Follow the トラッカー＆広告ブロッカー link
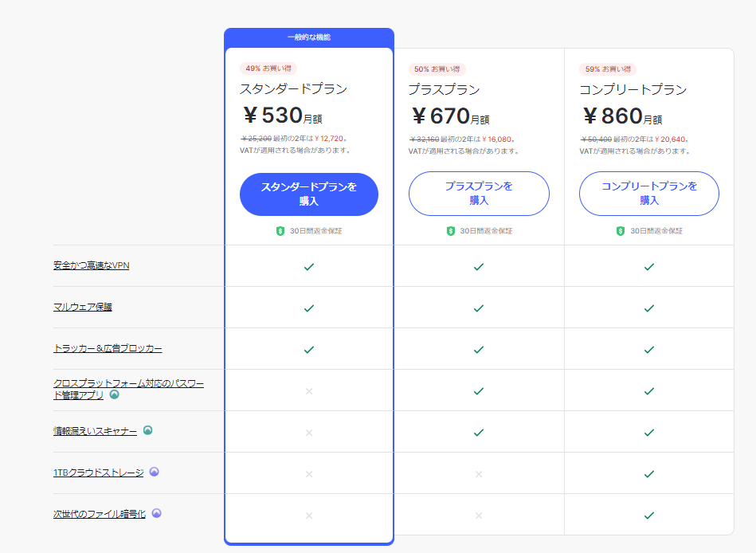 coord(107,348)
